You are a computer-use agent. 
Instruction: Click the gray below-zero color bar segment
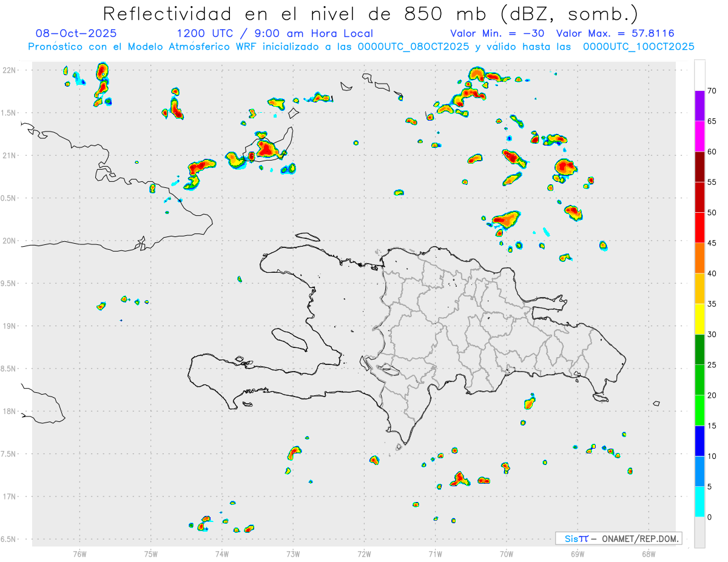[699, 532]
